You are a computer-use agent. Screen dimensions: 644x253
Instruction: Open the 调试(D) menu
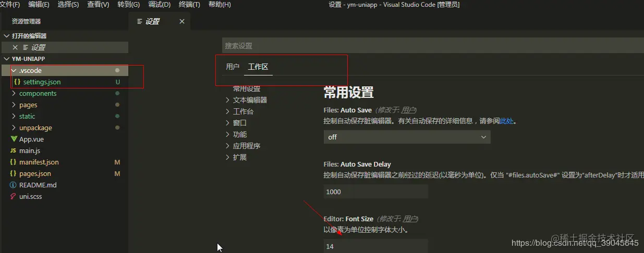pyautogui.click(x=159, y=5)
